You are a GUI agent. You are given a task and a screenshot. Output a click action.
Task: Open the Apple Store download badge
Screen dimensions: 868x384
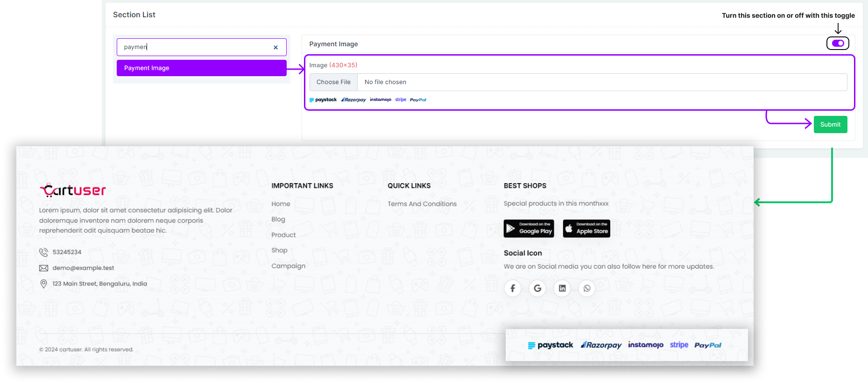pyautogui.click(x=586, y=228)
